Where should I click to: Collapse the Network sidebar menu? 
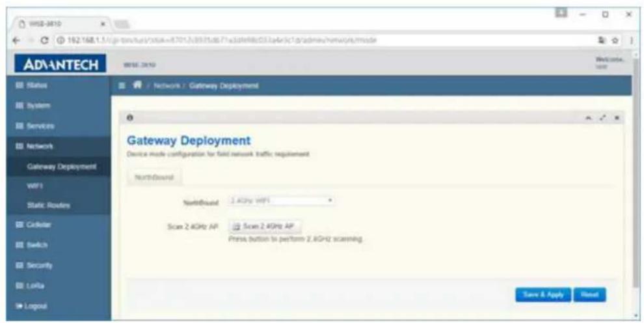tap(59, 147)
